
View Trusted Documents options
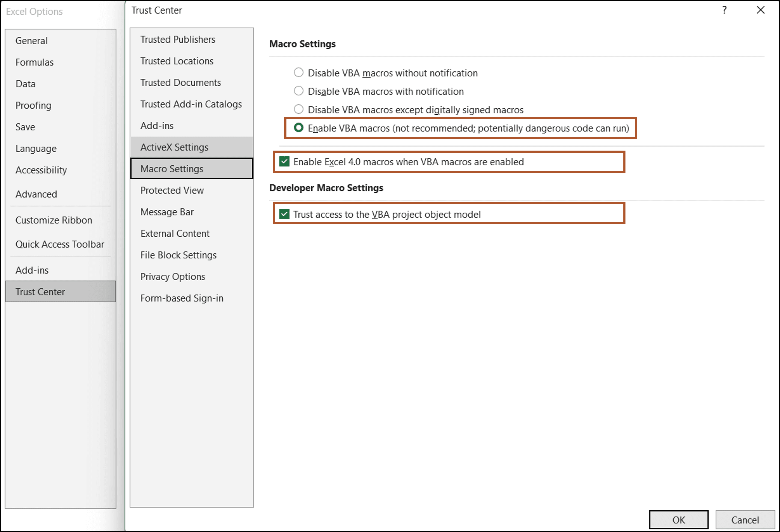click(181, 83)
